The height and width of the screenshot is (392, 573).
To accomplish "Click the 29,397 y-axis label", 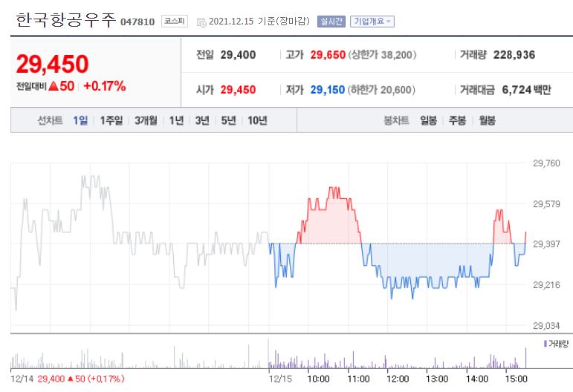I will pyautogui.click(x=546, y=244).
